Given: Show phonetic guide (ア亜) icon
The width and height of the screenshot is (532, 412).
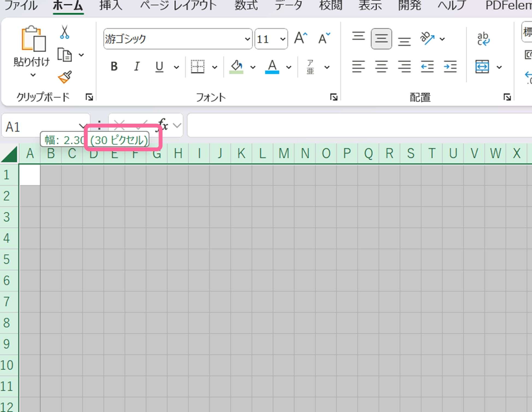Looking at the screenshot, I should (310, 67).
